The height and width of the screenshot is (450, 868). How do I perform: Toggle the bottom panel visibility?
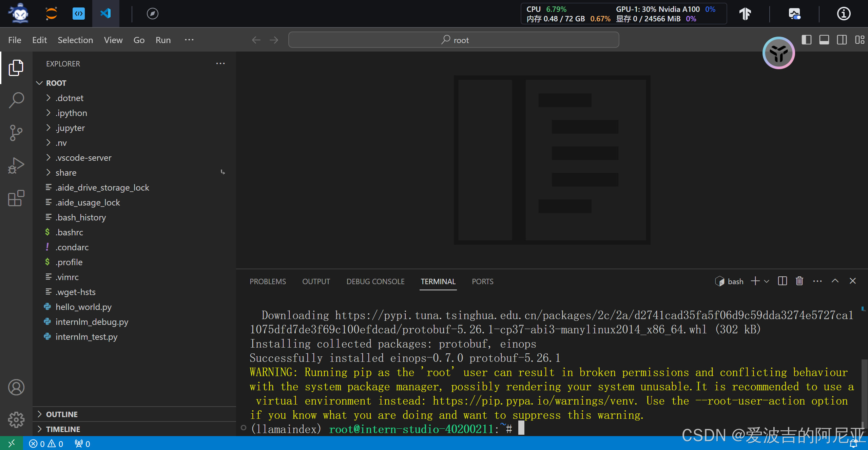pos(824,40)
